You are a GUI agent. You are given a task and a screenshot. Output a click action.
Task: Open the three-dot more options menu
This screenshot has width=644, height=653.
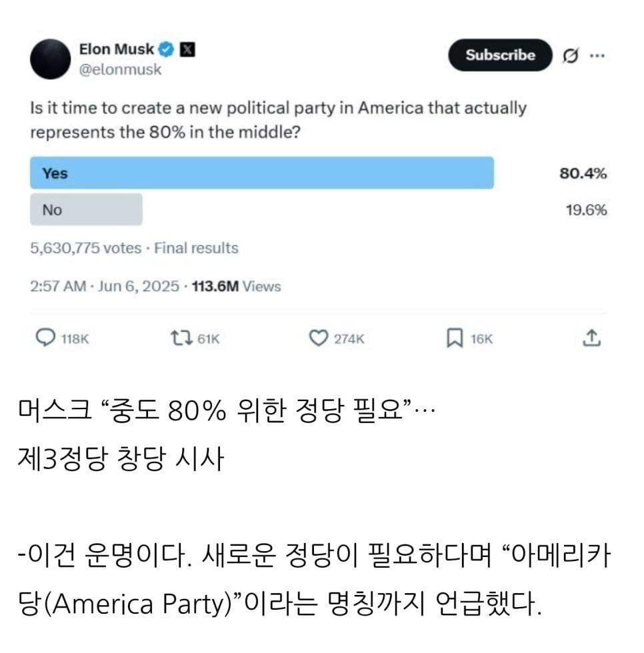tap(597, 56)
